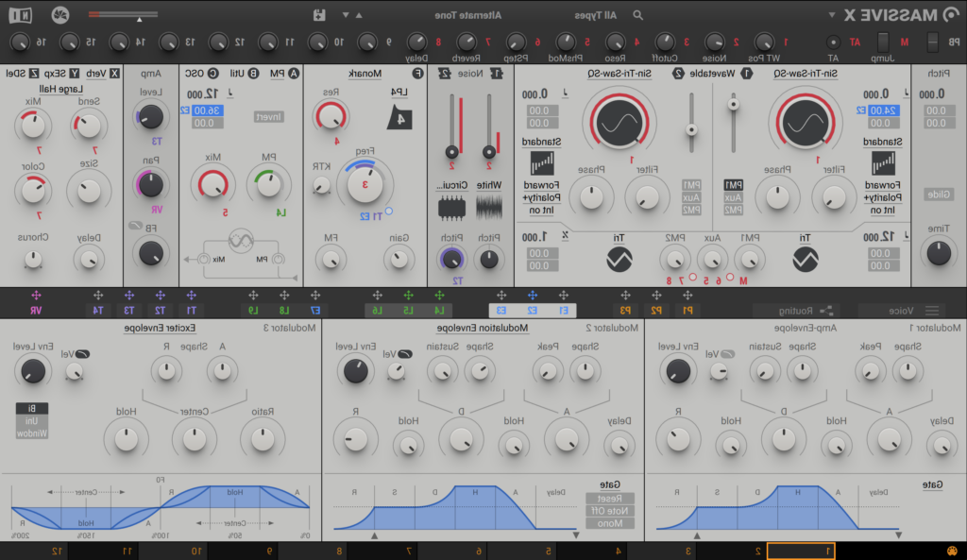Click modulation drag handle above T1

click(191, 296)
